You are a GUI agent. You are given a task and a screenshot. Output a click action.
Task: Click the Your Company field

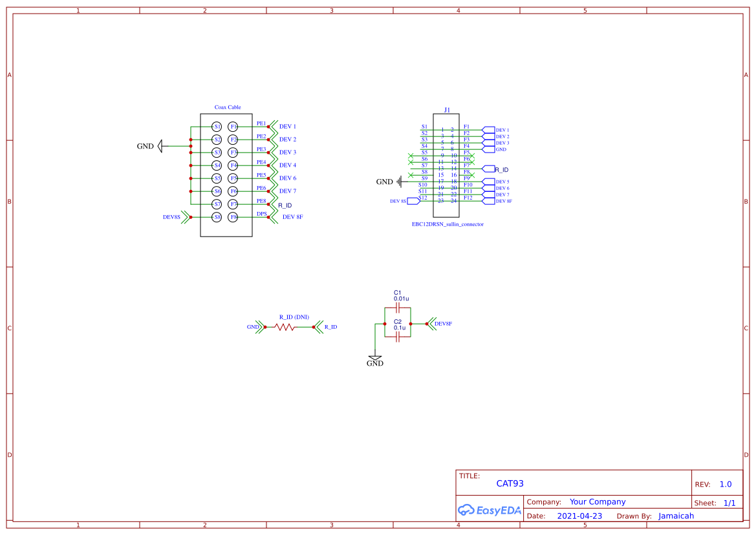click(597, 501)
